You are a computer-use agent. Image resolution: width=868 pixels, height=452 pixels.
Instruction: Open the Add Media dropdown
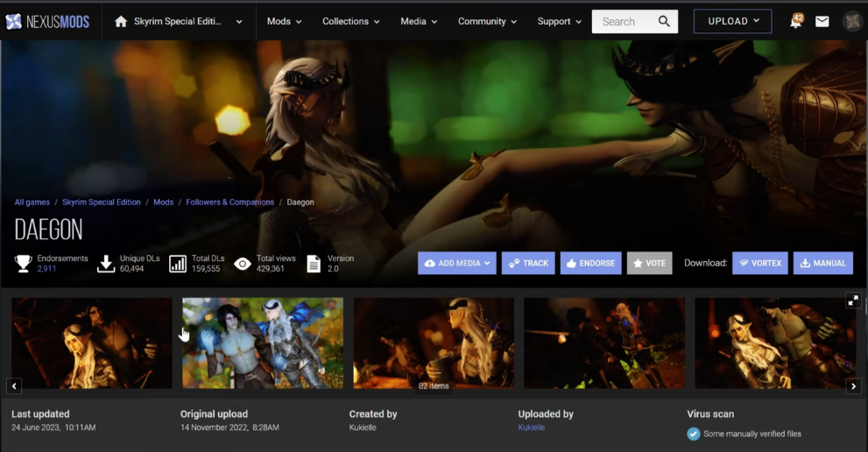[456, 263]
